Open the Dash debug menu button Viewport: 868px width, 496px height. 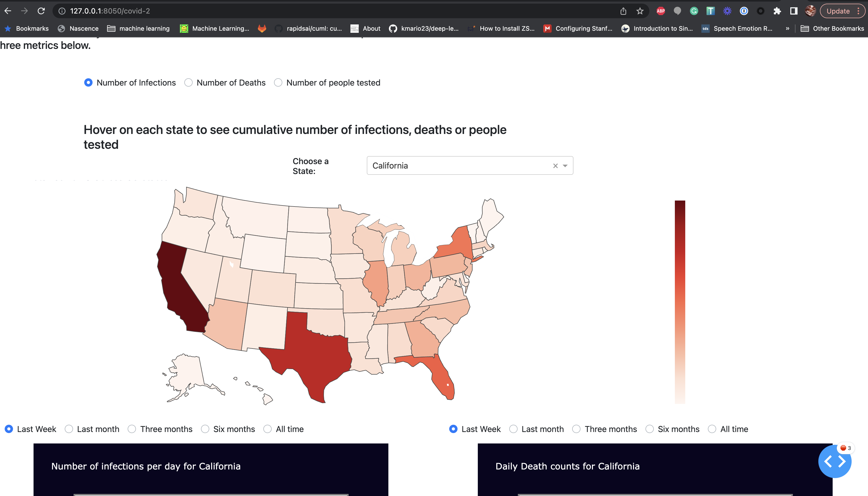tap(835, 462)
